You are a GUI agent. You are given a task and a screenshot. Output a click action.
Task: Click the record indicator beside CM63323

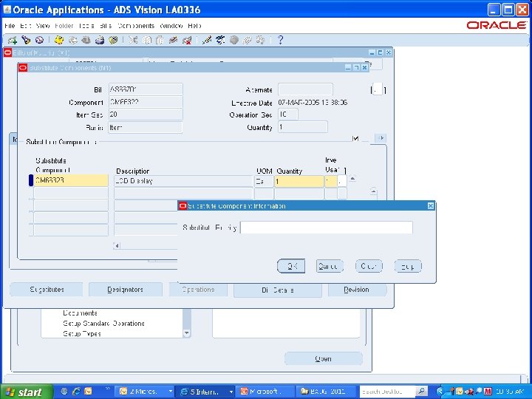coord(31,181)
